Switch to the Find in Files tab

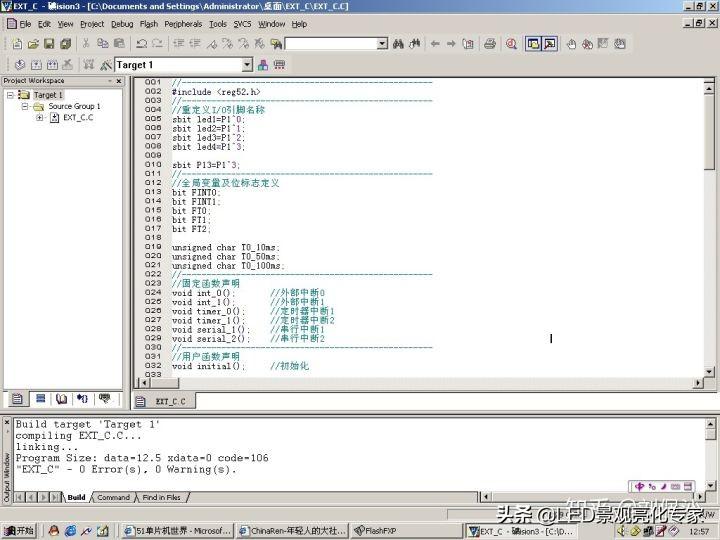coord(161,497)
